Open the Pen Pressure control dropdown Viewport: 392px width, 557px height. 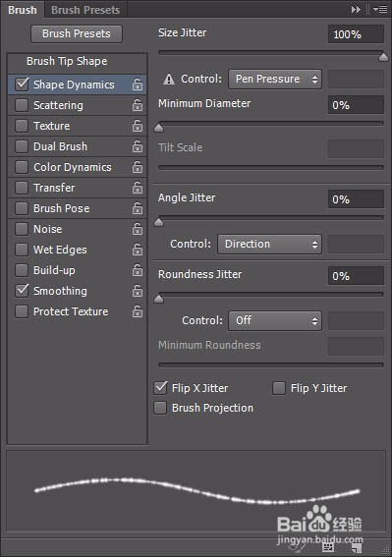(x=275, y=79)
